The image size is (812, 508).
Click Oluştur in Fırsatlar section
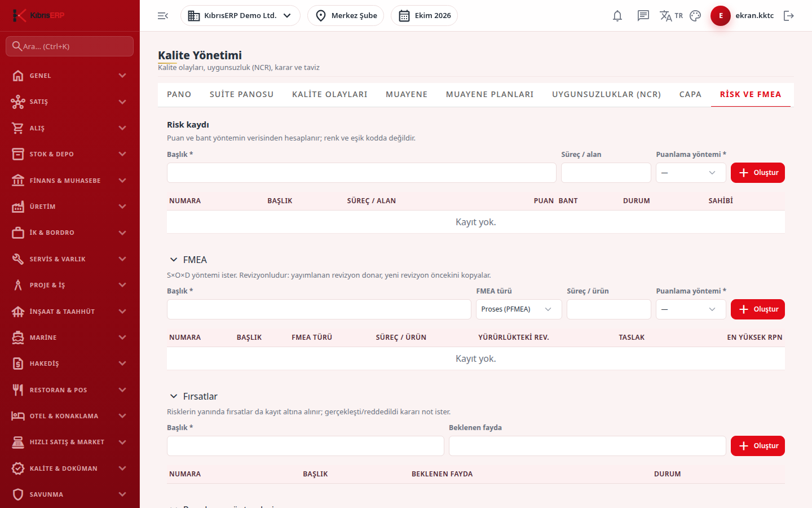pos(758,446)
